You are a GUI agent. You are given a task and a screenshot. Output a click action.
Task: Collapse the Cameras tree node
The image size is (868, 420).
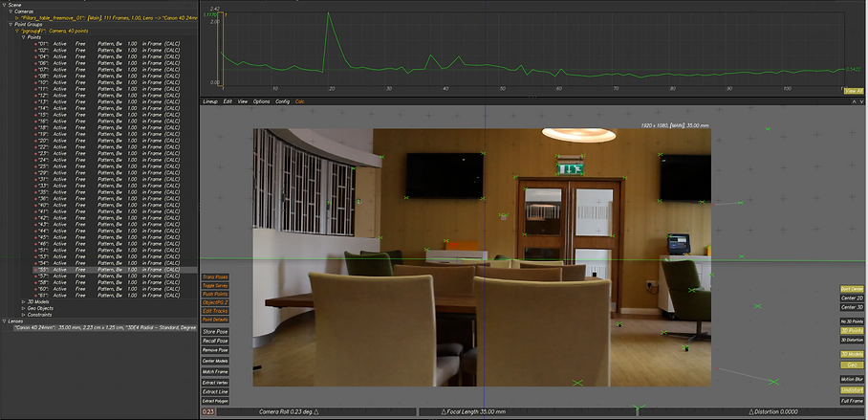click(x=11, y=11)
